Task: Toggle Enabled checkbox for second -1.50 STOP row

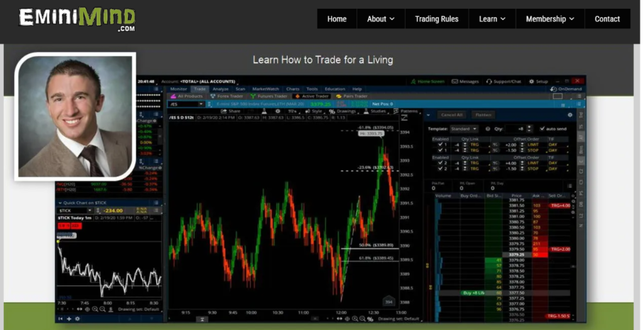Action: 440,169
